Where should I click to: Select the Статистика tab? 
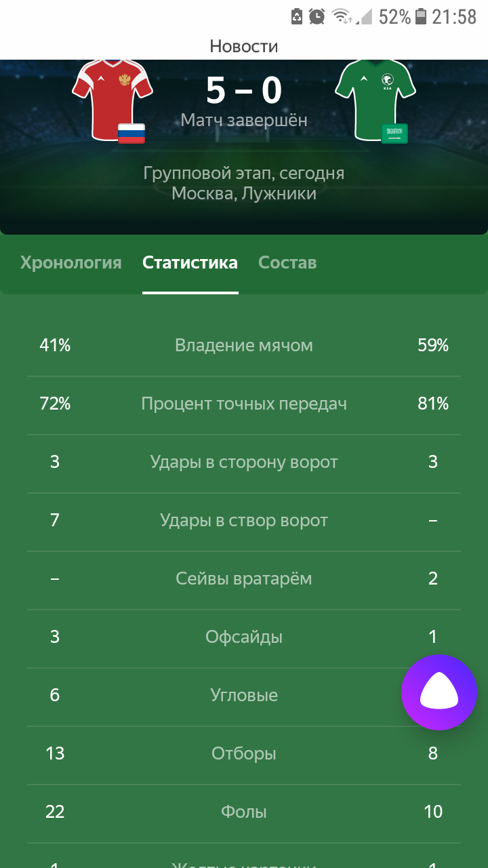190,263
